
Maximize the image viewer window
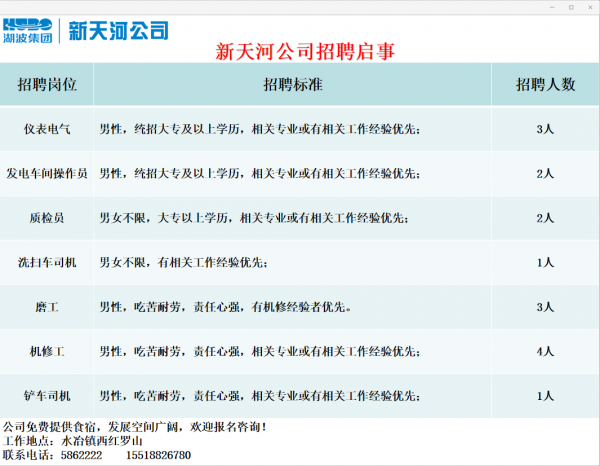click(x=569, y=8)
